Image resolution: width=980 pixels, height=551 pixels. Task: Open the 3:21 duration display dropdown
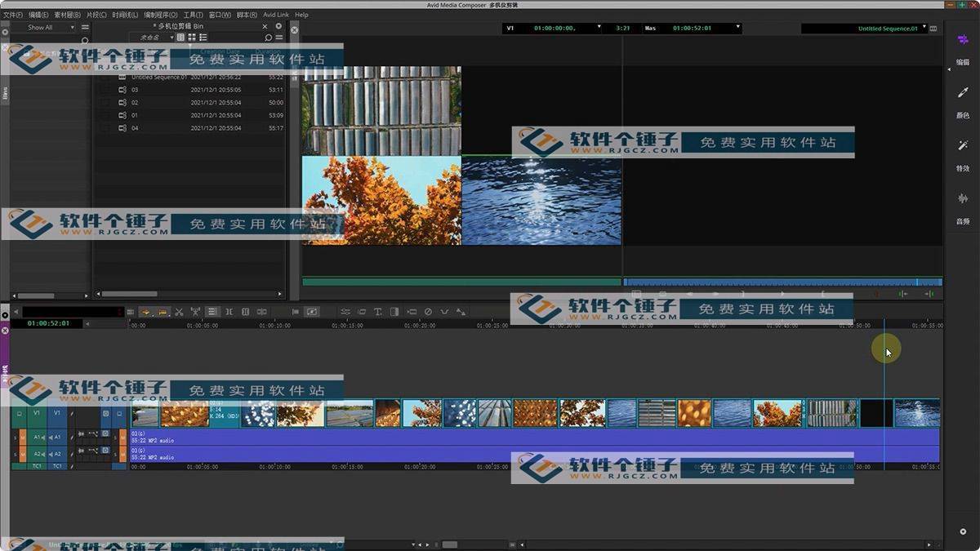pos(623,28)
